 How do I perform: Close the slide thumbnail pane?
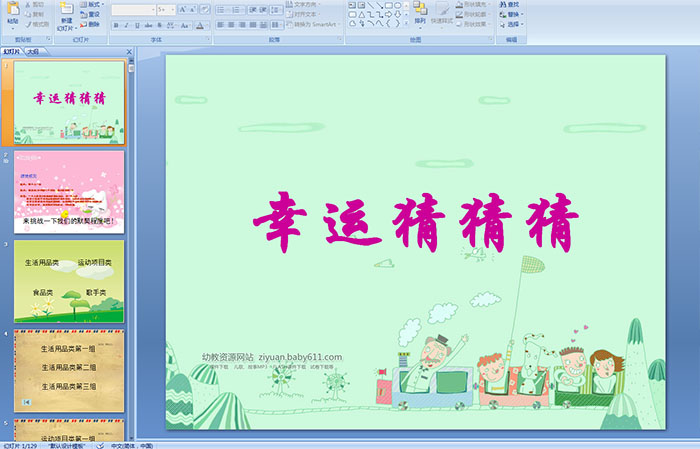pos(129,52)
